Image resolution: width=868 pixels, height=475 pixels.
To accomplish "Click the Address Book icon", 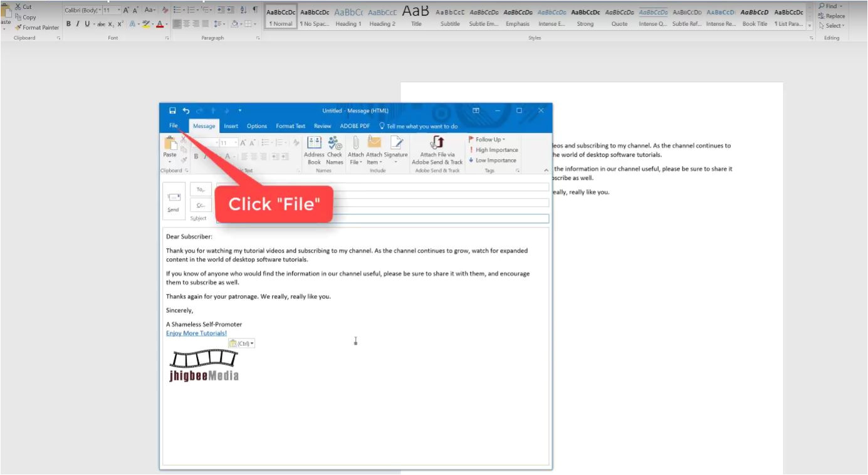I will 314,150.
